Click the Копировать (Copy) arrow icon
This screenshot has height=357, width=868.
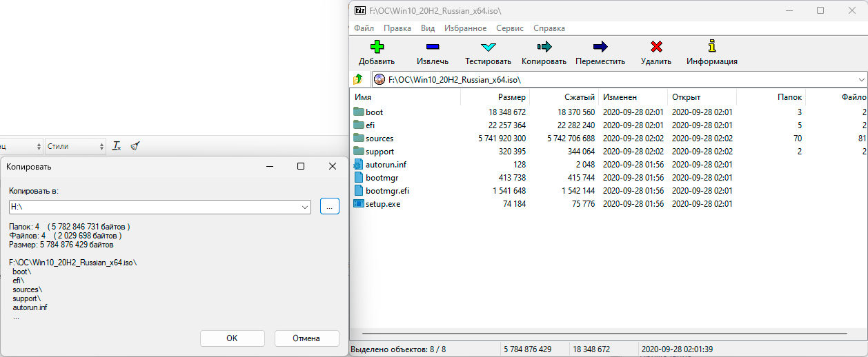pyautogui.click(x=544, y=47)
